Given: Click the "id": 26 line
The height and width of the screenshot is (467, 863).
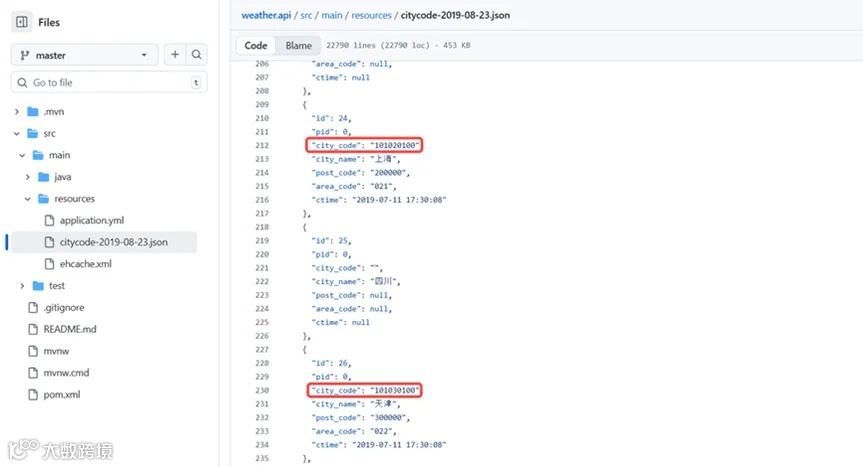Looking at the screenshot, I should click(331, 363).
